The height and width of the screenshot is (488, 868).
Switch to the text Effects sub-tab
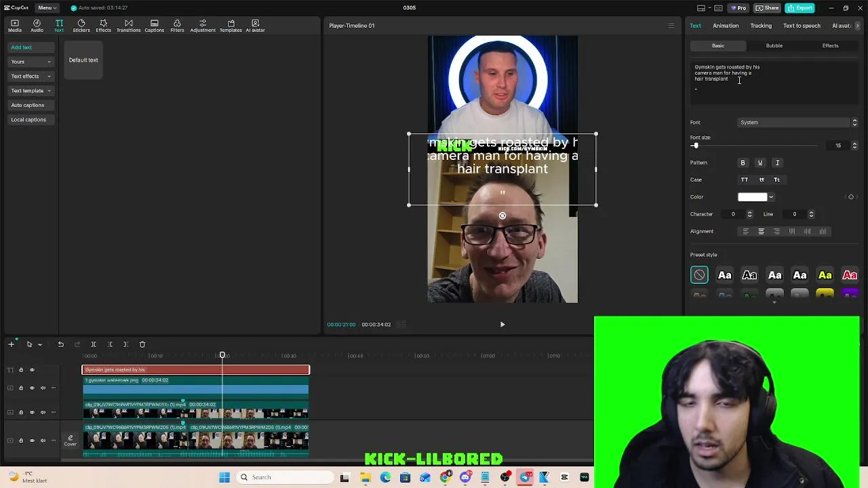830,45
